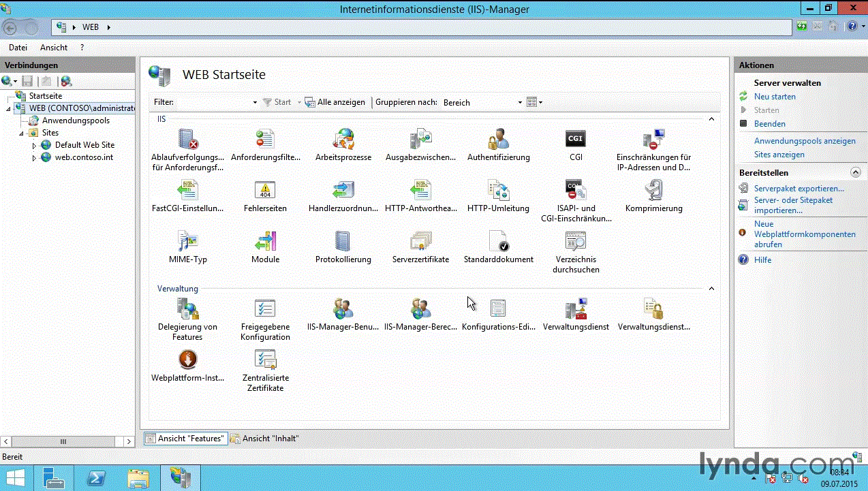Viewport: 868px width, 491px height.
Task: Open the Windows Start button
Action: coord(16,477)
